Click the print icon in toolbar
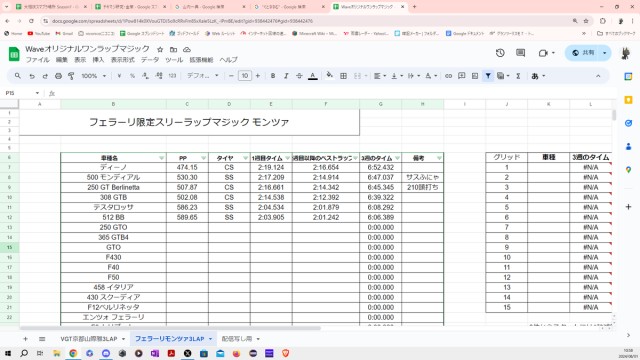The height and width of the screenshot is (360, 640). click(58, 76)
